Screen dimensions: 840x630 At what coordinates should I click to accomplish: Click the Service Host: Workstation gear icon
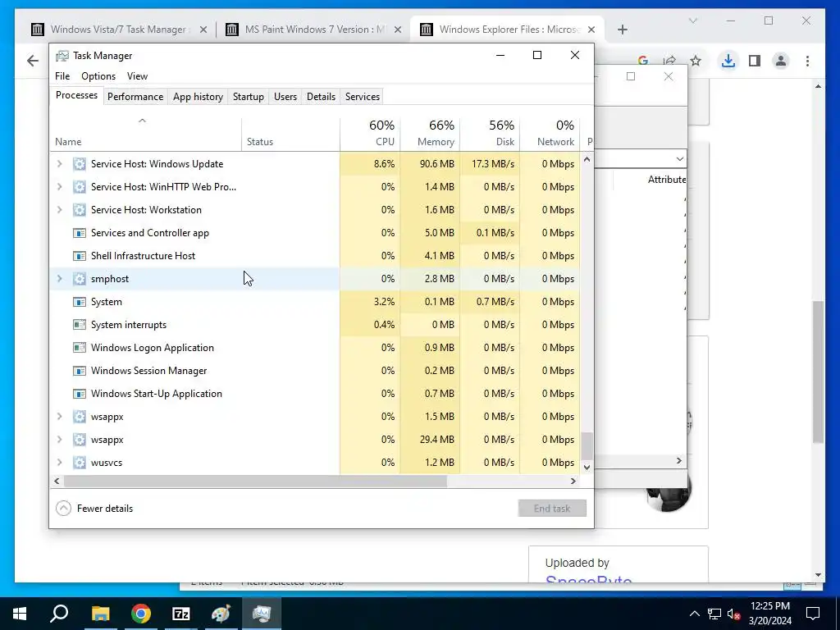click(x=80, y=210)
